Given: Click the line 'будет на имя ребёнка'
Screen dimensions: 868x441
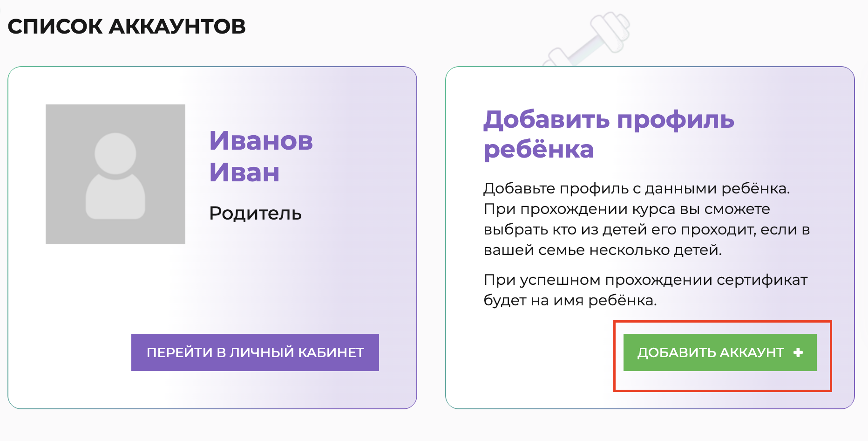Looking at the screenshot, I should coord(570,300).
